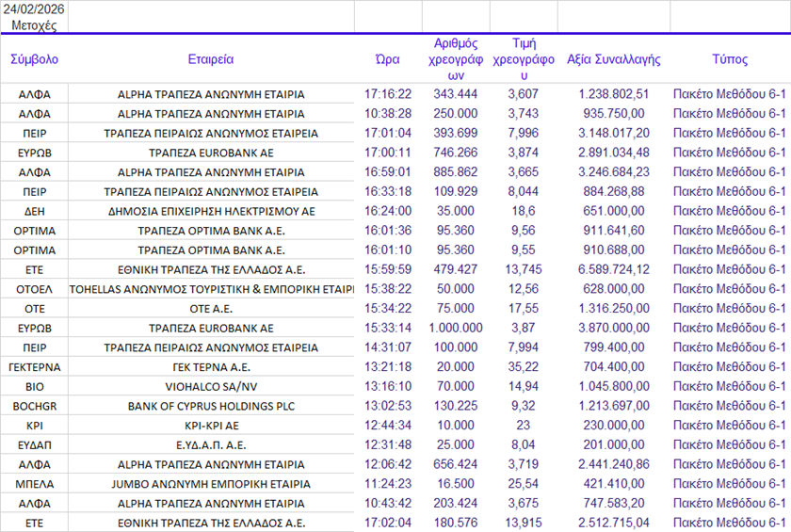The image size is (791, 532).
Task: Select the JUMBO ΑΝΩΝΥΜΗ ΕΜΠΟΡΙΚΗ ΕΤΑΙΡΙΑ cell
Action: click(211, 484)
